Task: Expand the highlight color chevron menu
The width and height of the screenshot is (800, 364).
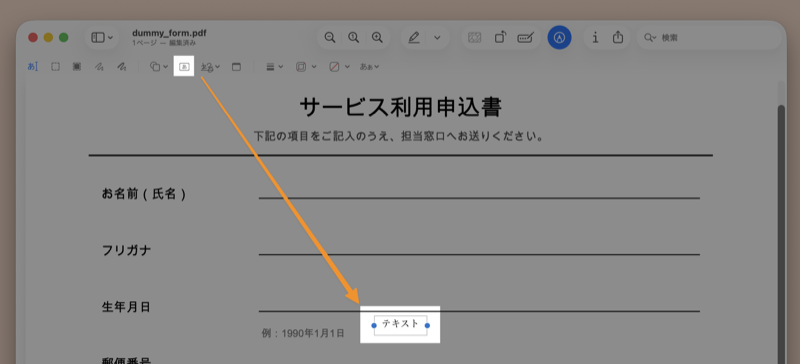Action: pos(437,37)
